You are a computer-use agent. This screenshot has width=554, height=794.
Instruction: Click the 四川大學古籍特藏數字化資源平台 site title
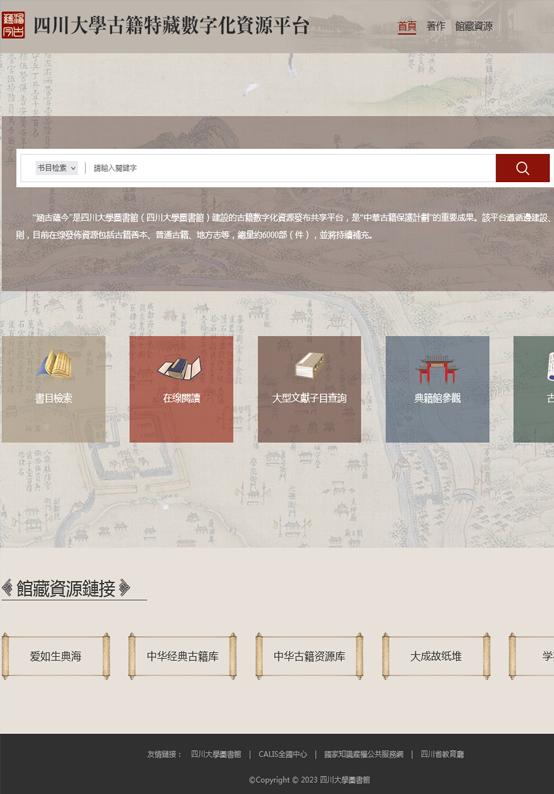pyautogui.click(x=171, y=25)
